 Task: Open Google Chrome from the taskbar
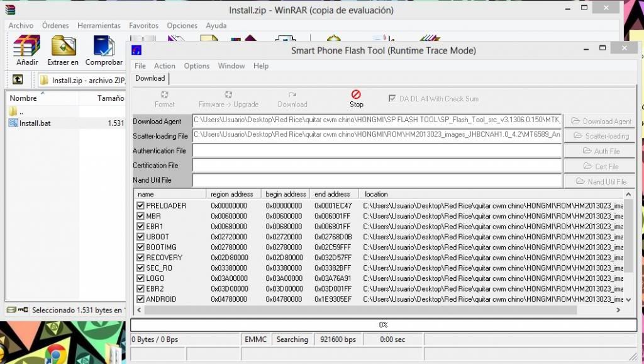point(55,354)
